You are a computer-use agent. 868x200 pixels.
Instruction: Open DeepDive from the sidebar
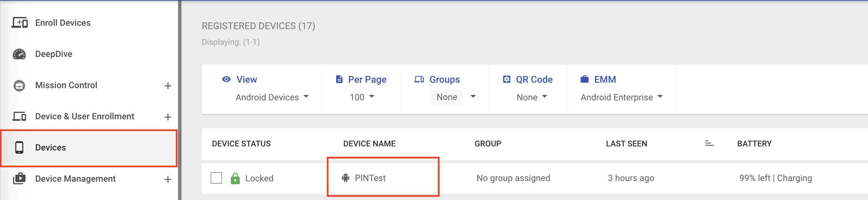click(53, 54)
